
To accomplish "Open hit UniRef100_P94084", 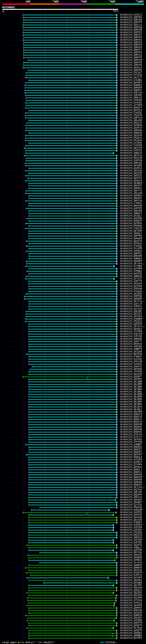I will pyautogui.click(x=131, y=100).
